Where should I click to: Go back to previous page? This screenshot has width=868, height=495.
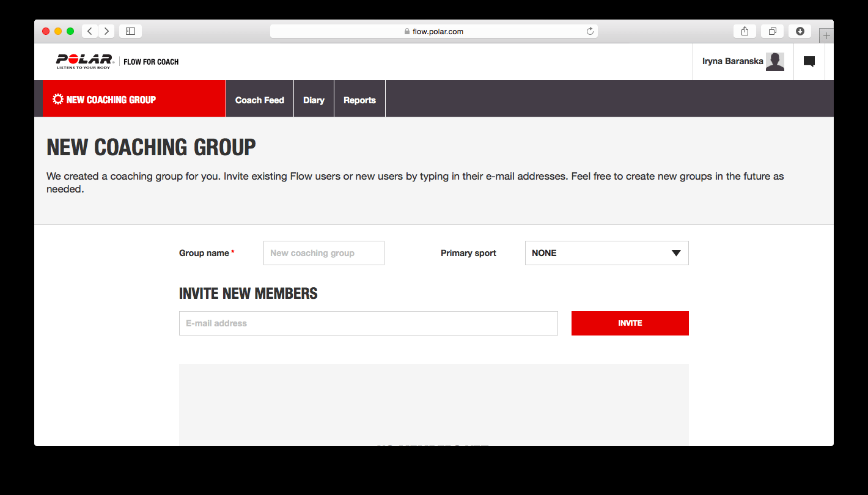pyautogui.click(x=90, y=31)
